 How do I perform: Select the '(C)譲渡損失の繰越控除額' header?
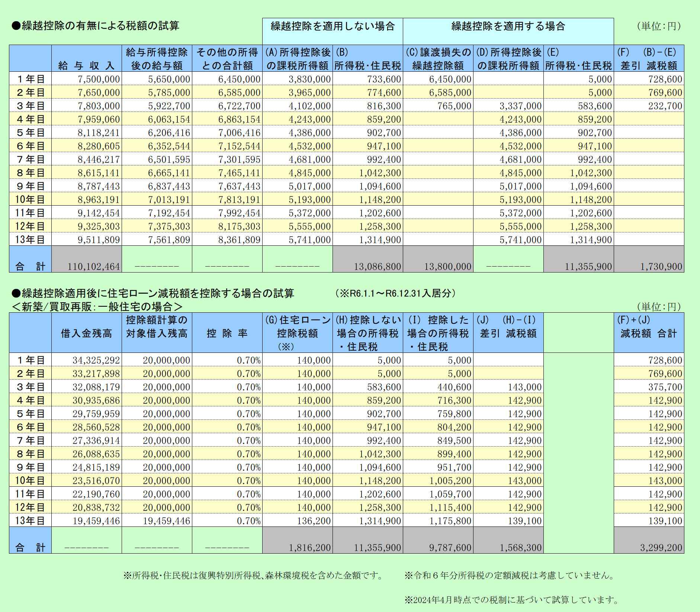click(438, 59)
